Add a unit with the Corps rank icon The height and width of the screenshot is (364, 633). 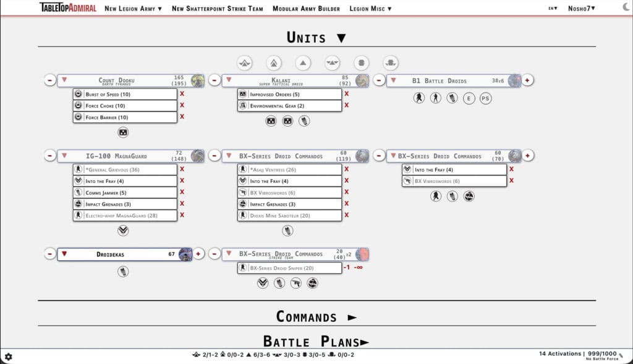(303, 63)
